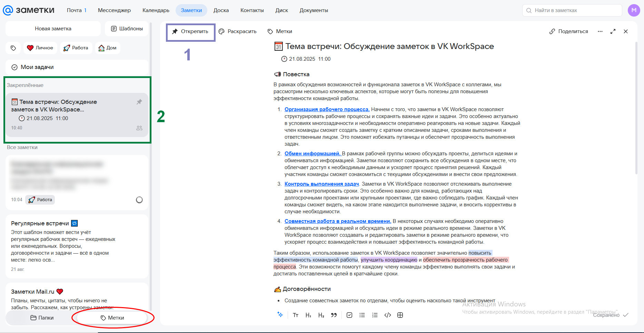Screen dimensions: 644x333
Task: Insert a table into the note
Action: click(x=400, y=315)
